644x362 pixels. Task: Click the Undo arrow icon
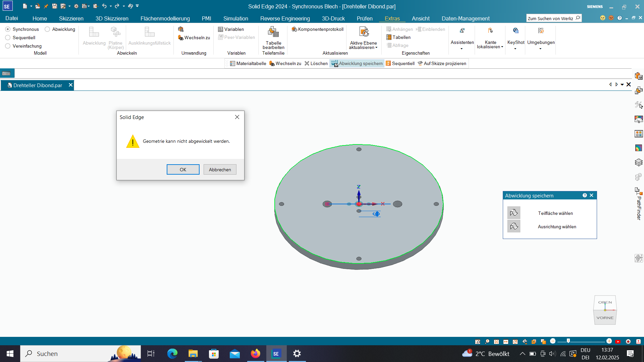point(104,6)
